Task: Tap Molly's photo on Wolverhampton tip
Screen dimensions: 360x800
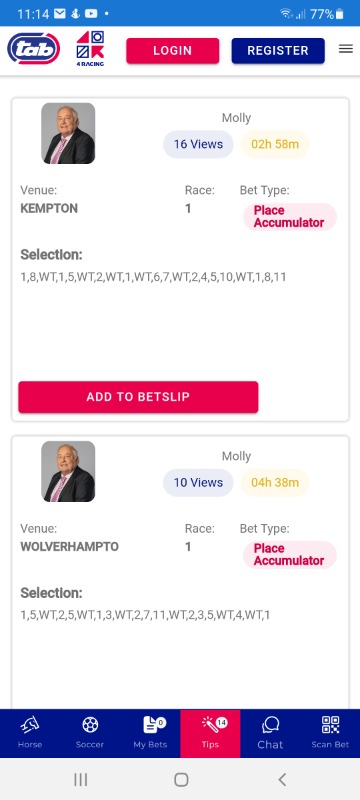Action: 68,471
